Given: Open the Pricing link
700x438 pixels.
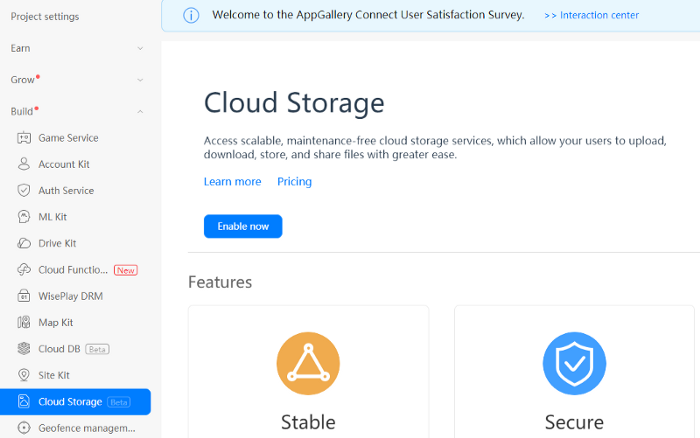Looking at the screenshot, I should [294, 182].
